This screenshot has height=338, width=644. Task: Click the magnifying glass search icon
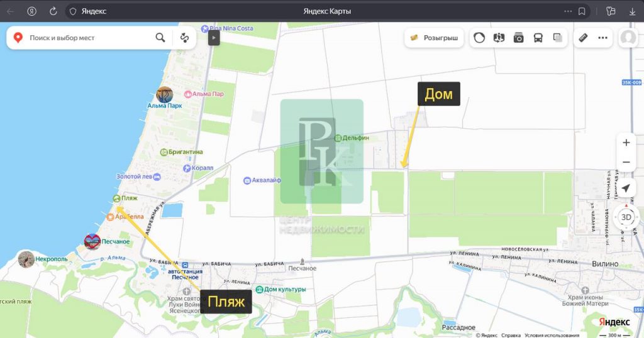160,38
